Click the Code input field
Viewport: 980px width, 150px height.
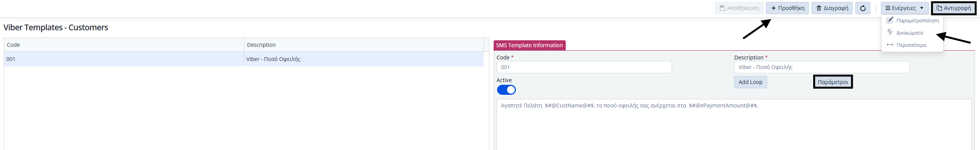[584, 67]
